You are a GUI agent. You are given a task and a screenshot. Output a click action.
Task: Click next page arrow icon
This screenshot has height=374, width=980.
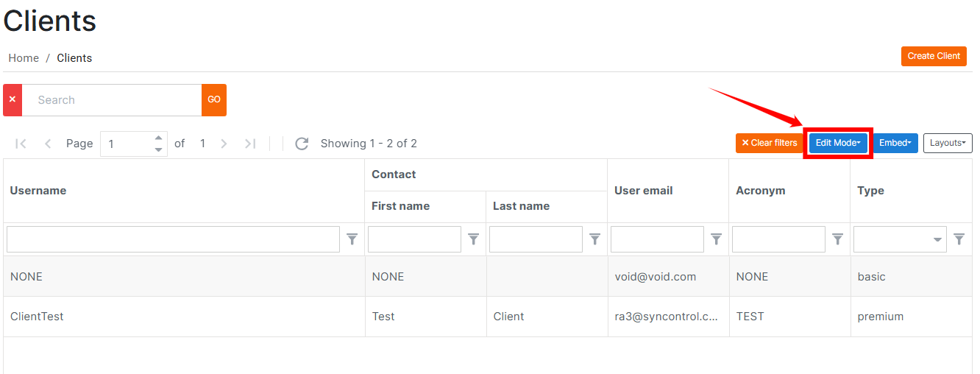click(224, 144)
